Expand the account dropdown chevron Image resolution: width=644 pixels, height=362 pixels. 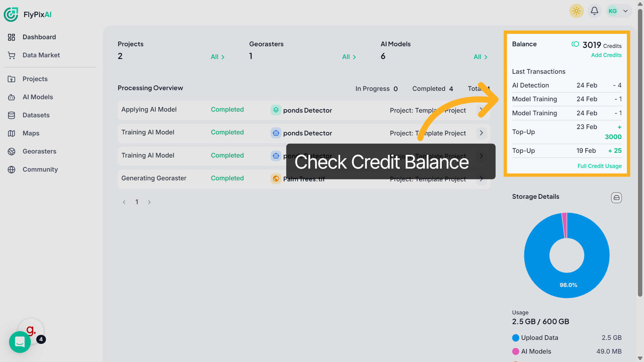pyautogui.click(x=626, y=11)
